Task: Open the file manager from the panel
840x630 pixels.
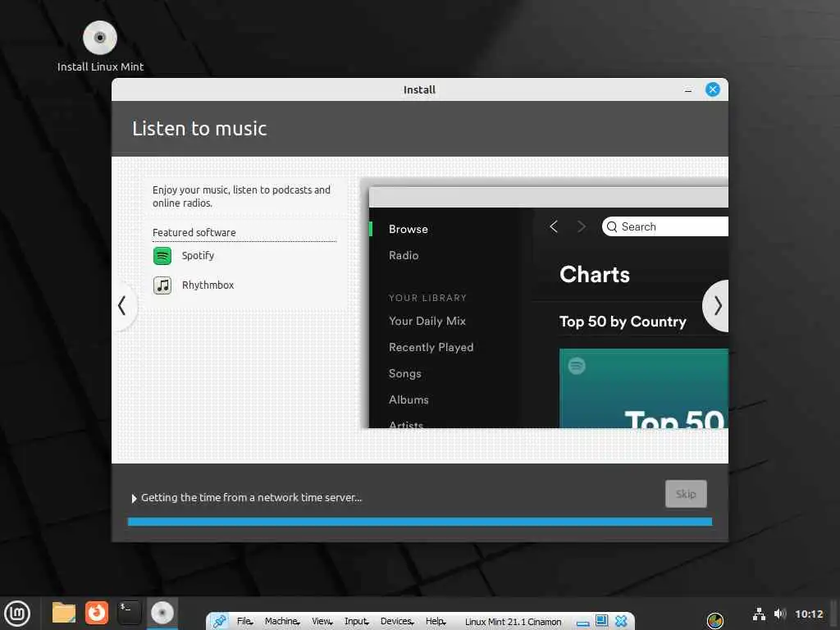Action: [64, 613]
